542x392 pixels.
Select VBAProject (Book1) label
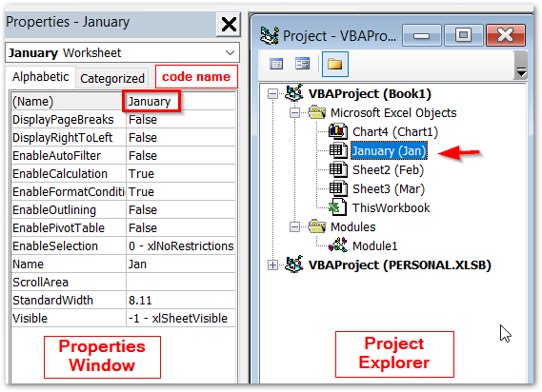370,93
